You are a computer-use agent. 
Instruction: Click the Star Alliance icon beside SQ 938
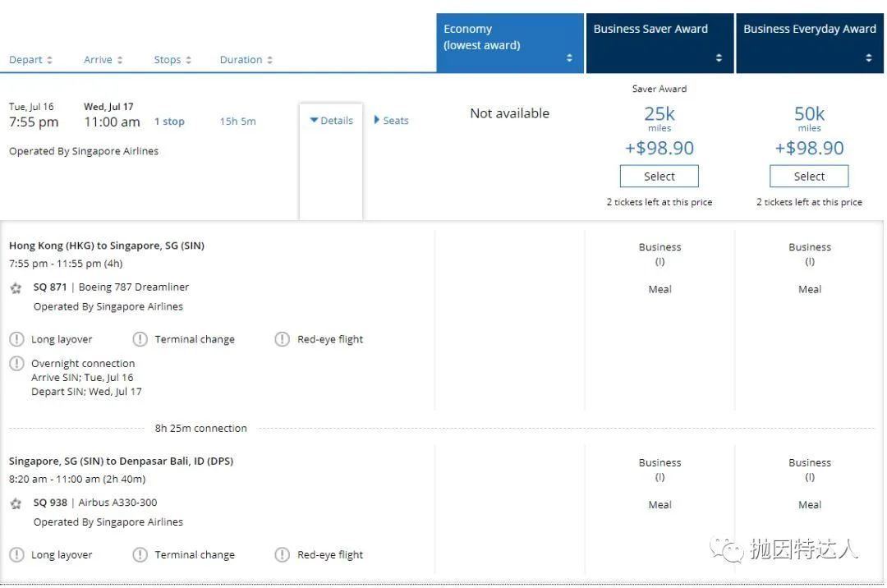pos(16,503)
